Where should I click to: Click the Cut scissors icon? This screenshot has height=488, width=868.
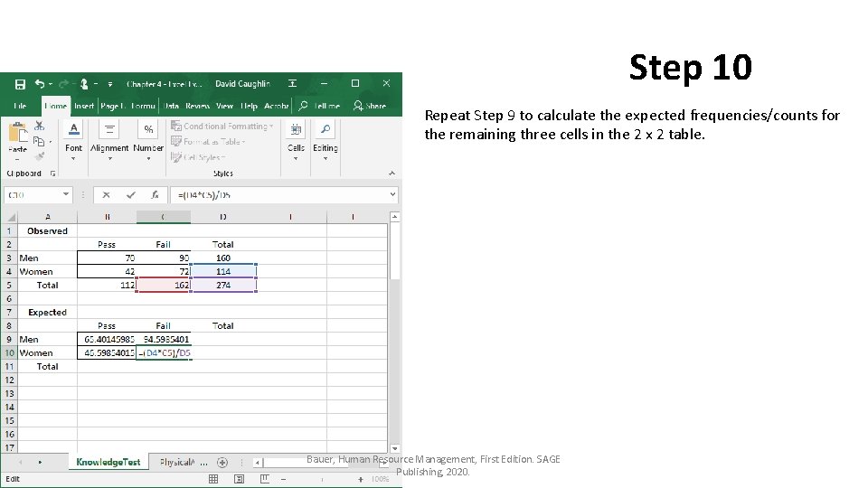39,127
